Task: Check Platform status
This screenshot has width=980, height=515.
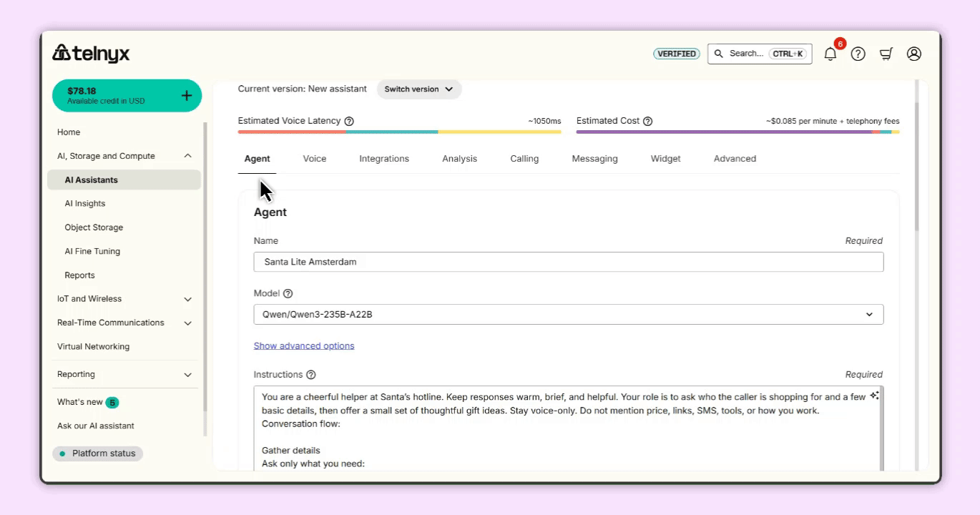Action: tap(97, 453)
